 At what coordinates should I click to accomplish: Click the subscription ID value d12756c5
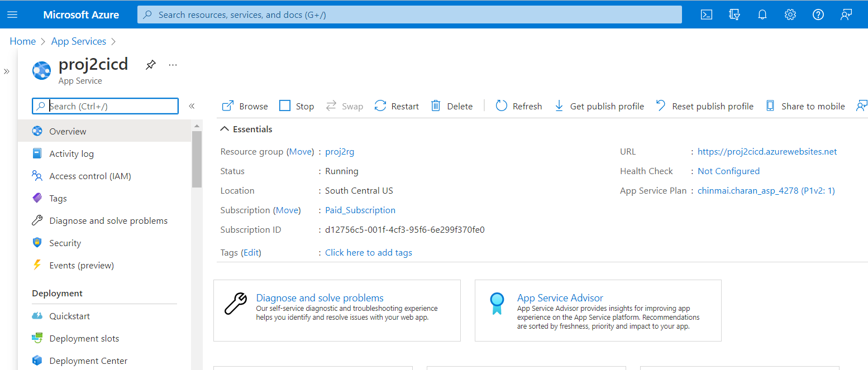click(x=405, y=229)
